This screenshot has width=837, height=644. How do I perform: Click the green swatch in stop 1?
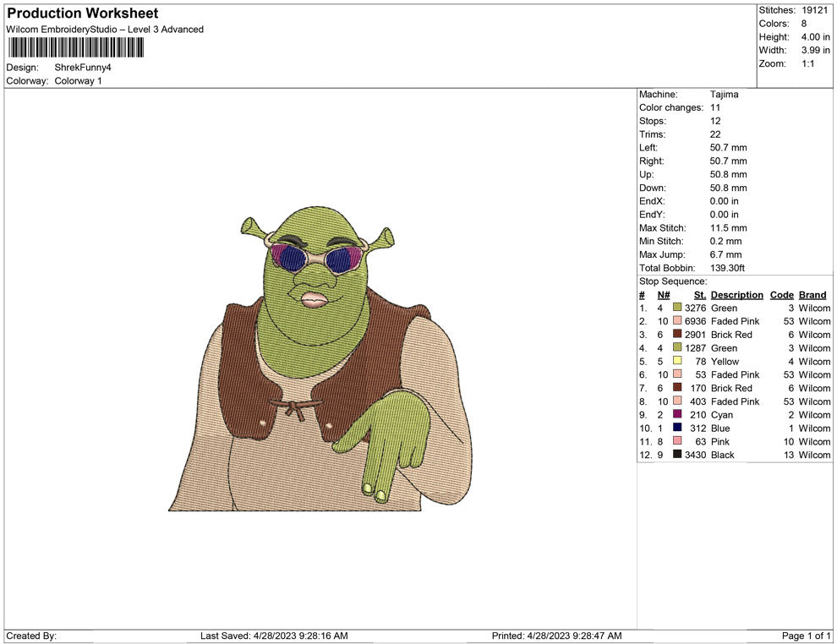coord(677,308)
